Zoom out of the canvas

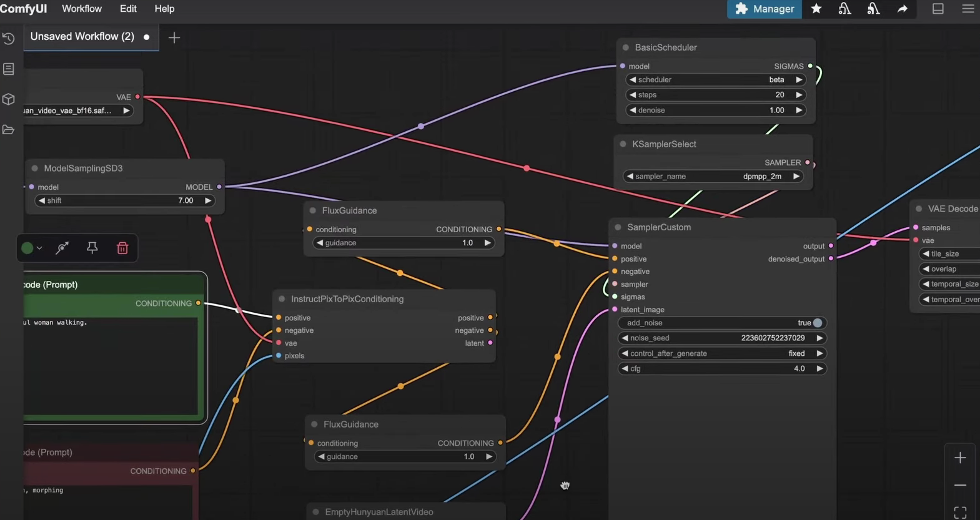[x=961, y=485]
